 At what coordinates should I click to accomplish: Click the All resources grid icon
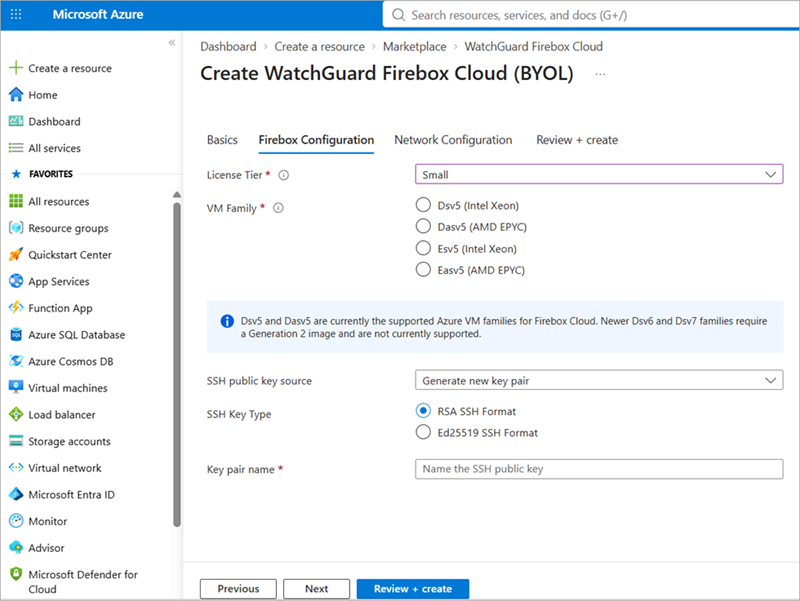point(16,201)
